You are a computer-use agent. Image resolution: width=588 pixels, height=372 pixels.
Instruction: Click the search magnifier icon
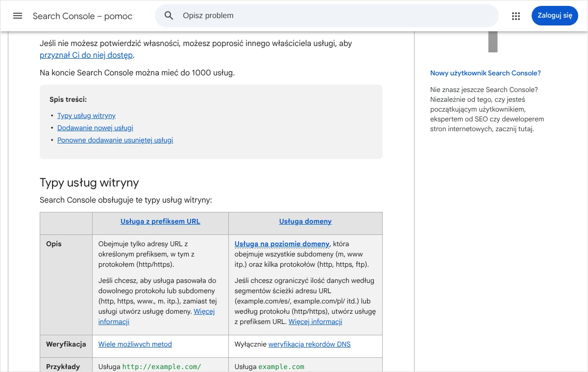(169, 16)
